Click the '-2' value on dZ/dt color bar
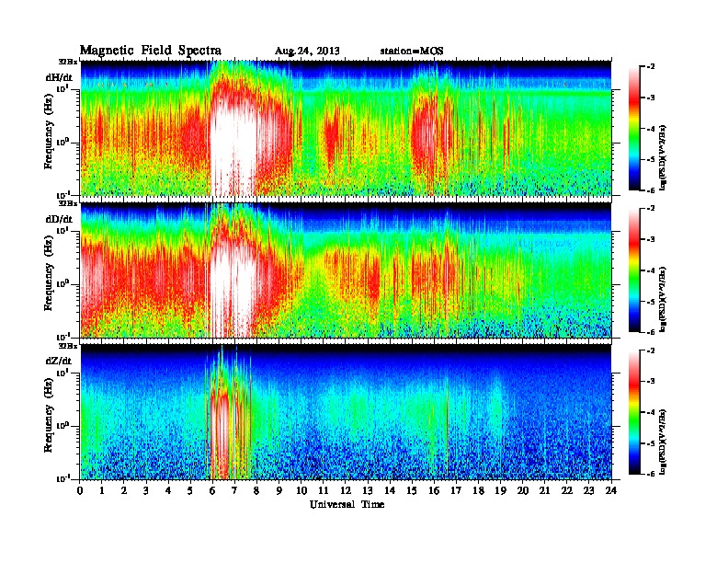Viewport: 728px width, 563px height. click(651, 350)
